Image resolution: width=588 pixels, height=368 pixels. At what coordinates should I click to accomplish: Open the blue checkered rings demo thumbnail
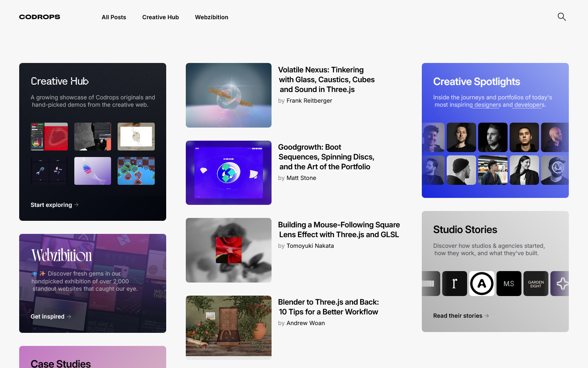(136, 171)
